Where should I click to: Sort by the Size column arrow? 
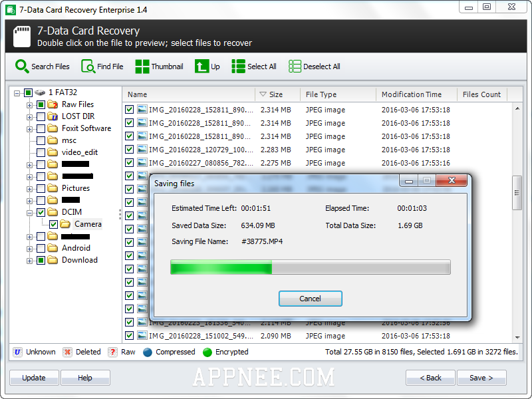point(263,94)
